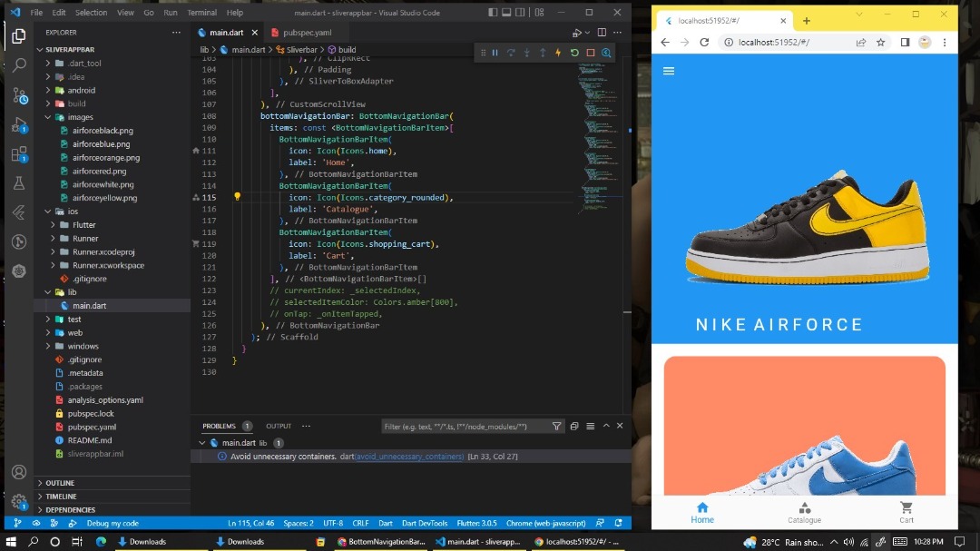
Task: Trigger Flutter Hot Reload lightning icon
Action: pyautogui.click(x=558, y=54)
